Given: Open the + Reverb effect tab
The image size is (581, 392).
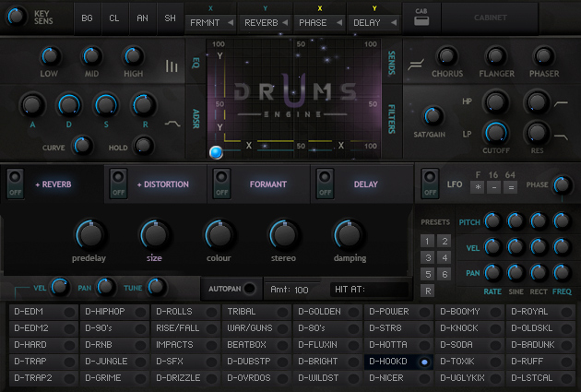Looking at the screenshot, I should (53, 184).
